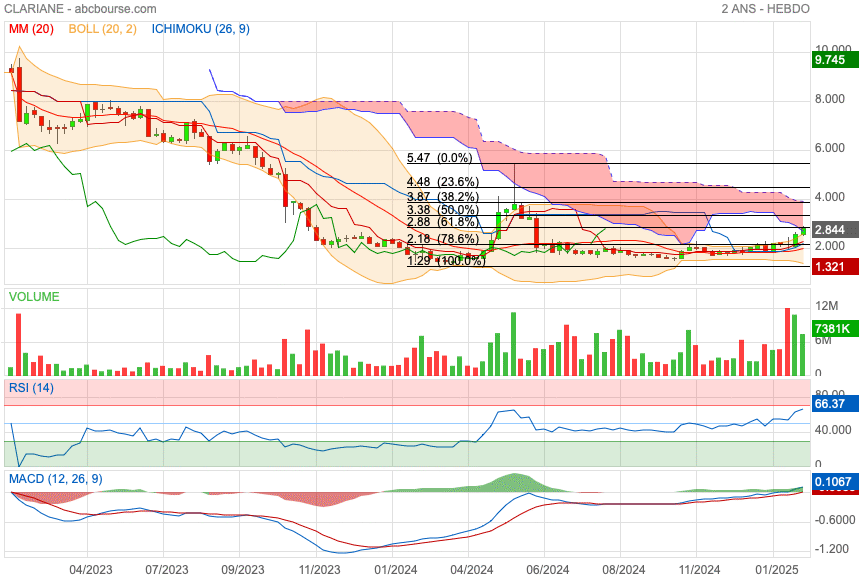Click the 12M volume axis label

[827, 306]
